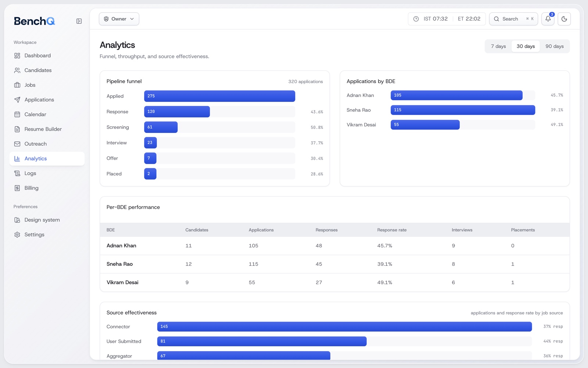Open Search input field
This screenshot has height=368, width=588.
pos(513,19)
